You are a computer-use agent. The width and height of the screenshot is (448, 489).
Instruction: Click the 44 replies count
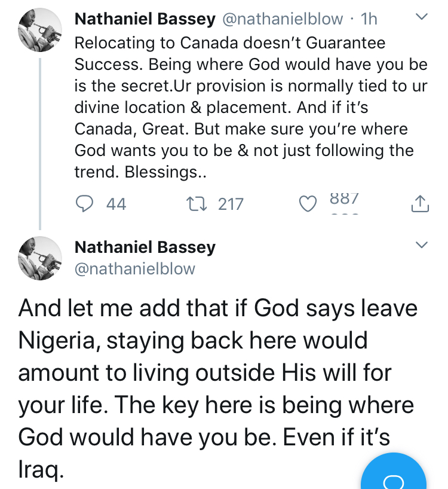[116, 204]
